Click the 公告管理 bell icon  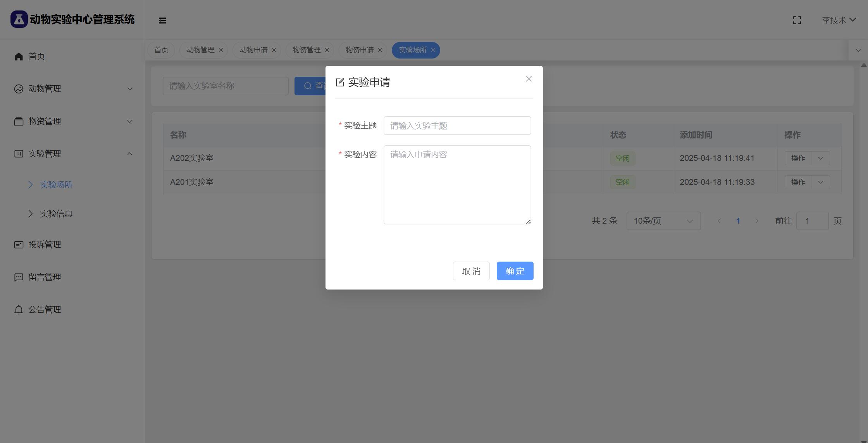(19, 310)
